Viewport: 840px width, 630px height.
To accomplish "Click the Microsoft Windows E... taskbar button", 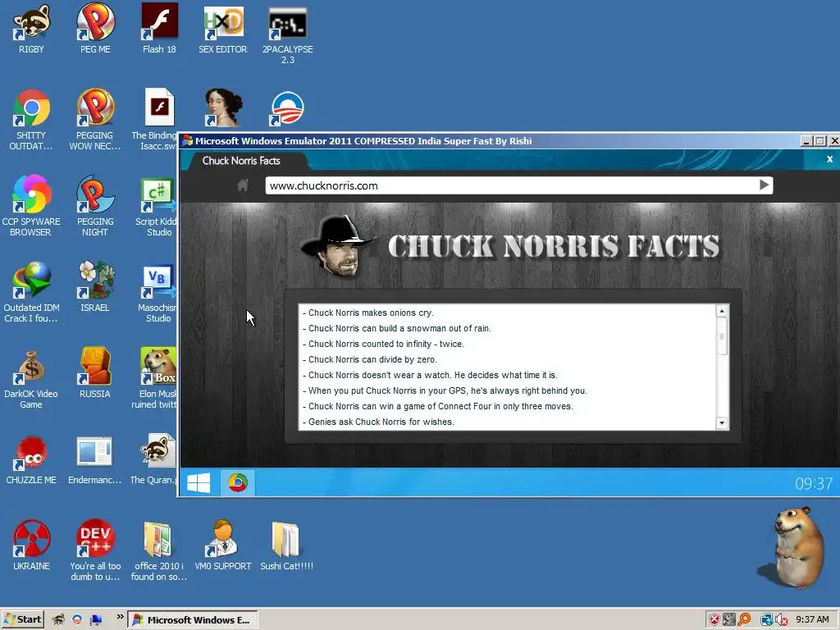I will click(x=193, y=619).
